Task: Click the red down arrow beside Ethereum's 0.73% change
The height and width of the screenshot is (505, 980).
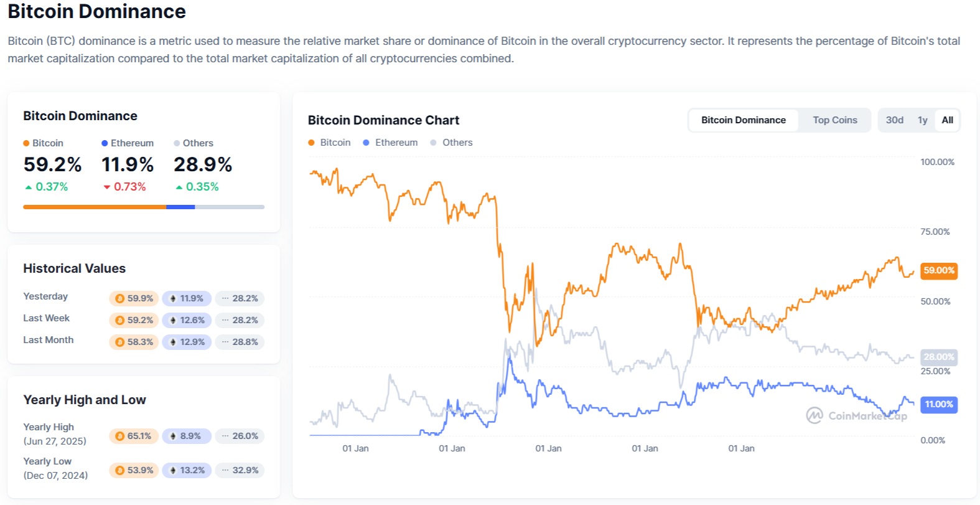Action: [106, 186]
